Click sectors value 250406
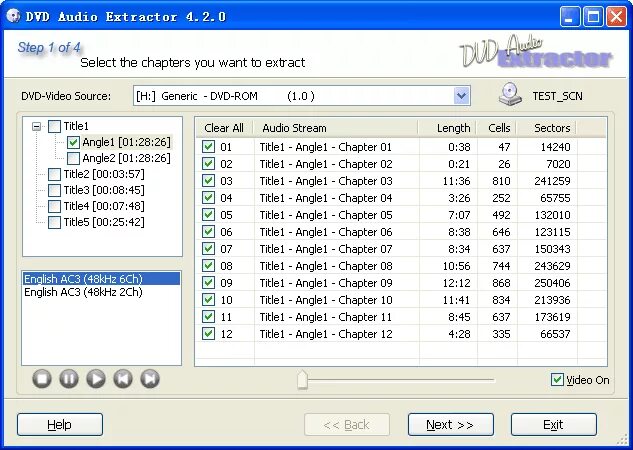Image resolution: width=633 pixels, height=450 pixels. pyautogui.click(x=552, y=283)
